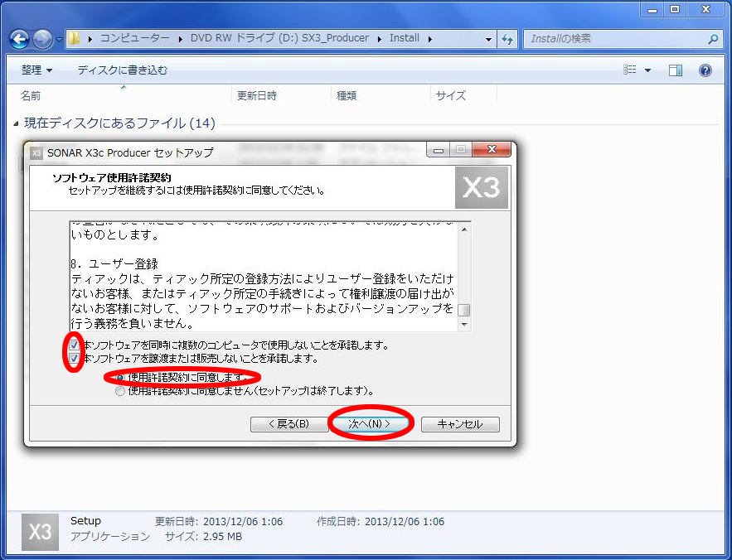Viewport: 732px width, 560px height.
Task: Click キャンセル button
Action: pos(460,424)
